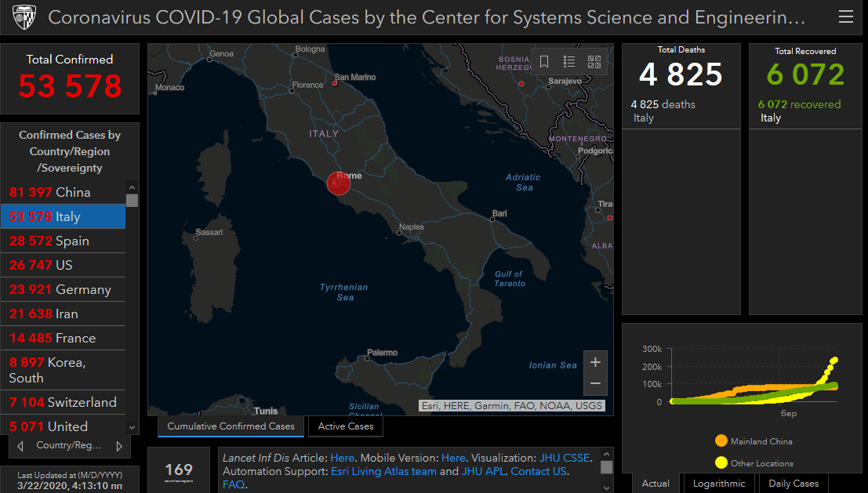The width and height of the screenshot is (868, 493).
Task: Click the red dot at San Marino
Action: click(x=335, y=84)
